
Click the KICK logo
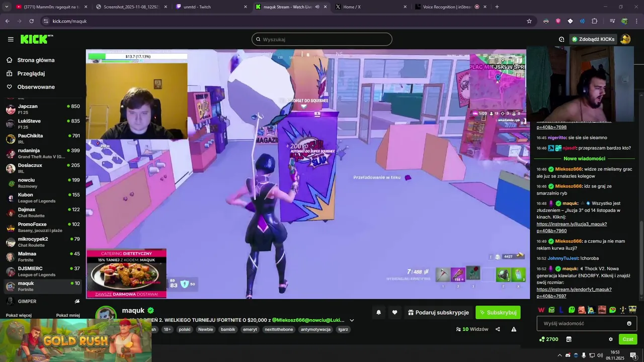click(37, 39)
